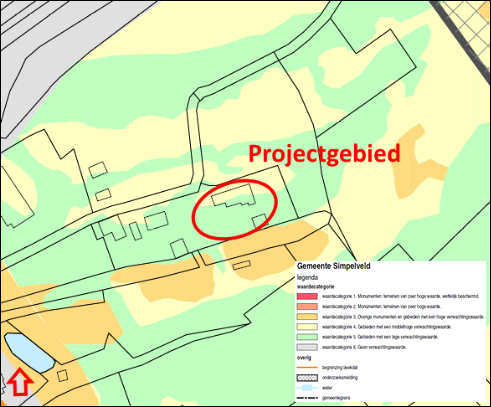
Task: Click the 'waardecategorie 5' lage verwachtingswaarde text
Action: tap(380, 337)
